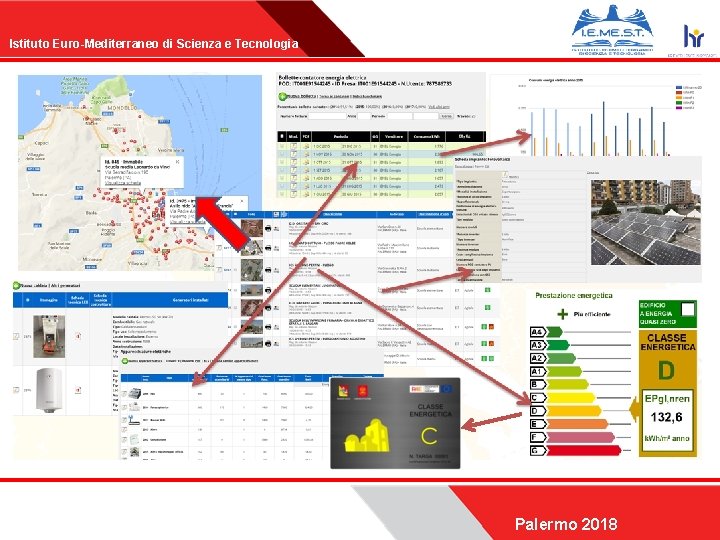Click the 132,6 EPgl,nren value
The image size is (720, 540).
click(x=666, y=417)
